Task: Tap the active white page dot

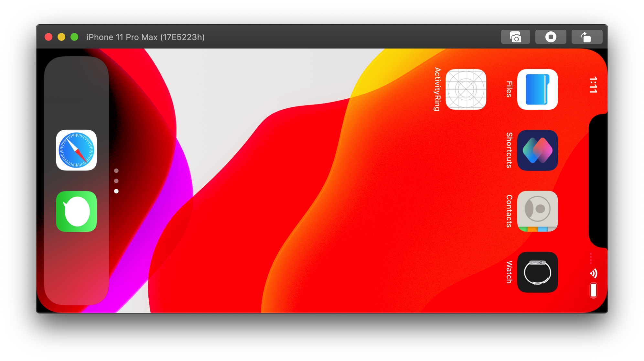Action: pyautogui.click(x=116, y=191)
